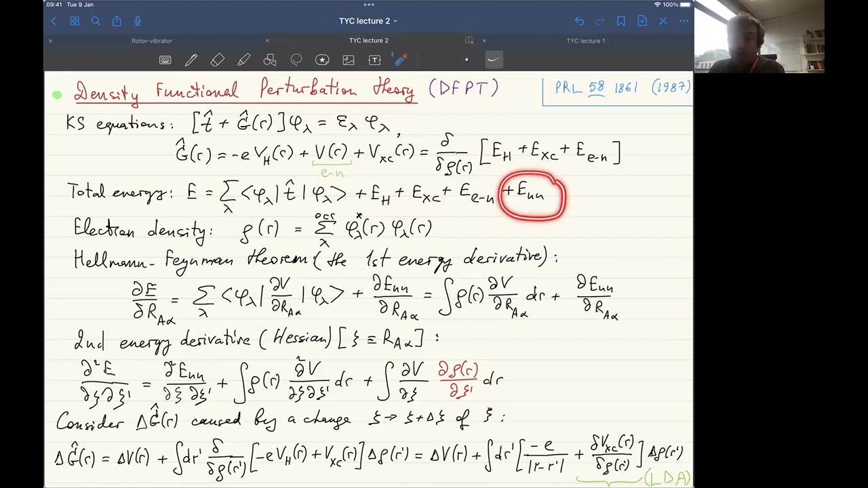Screen dimensions: 868x488
Task: Redo the last action
Action: point(599,21)
